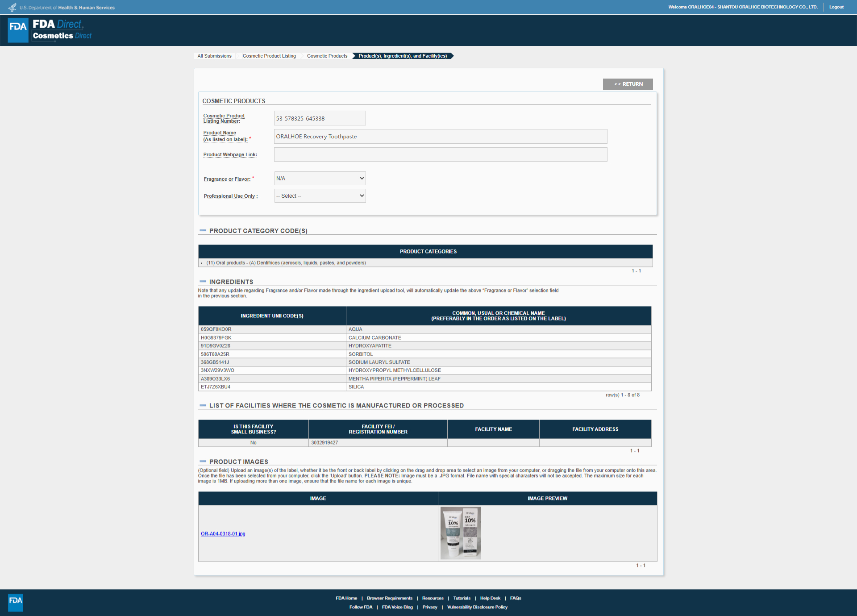The width and height of the screenshot is (857, 616).
Task: Open the Privacy footer link
Action: (430, 607)
